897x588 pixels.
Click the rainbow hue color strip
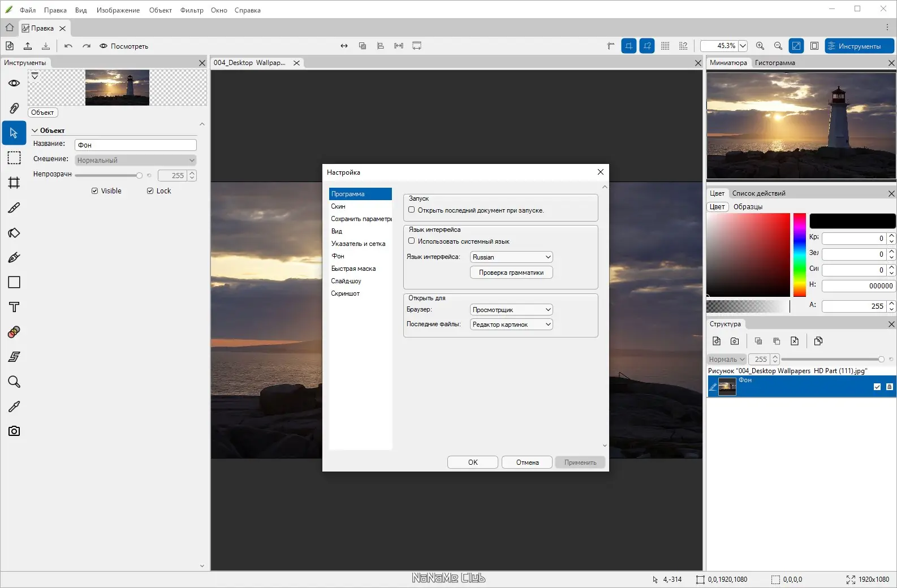click(799, 254)
